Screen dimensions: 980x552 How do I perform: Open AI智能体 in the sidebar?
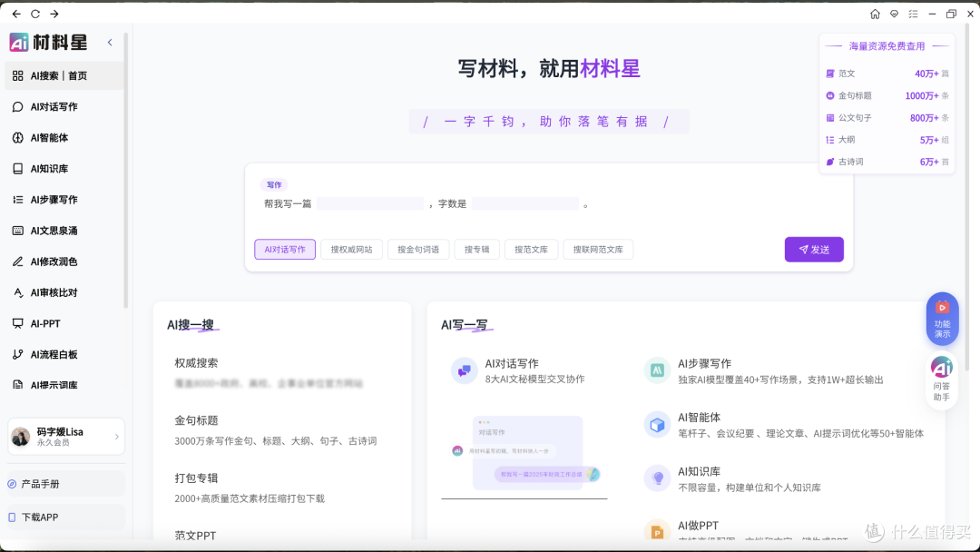[64, 137]
